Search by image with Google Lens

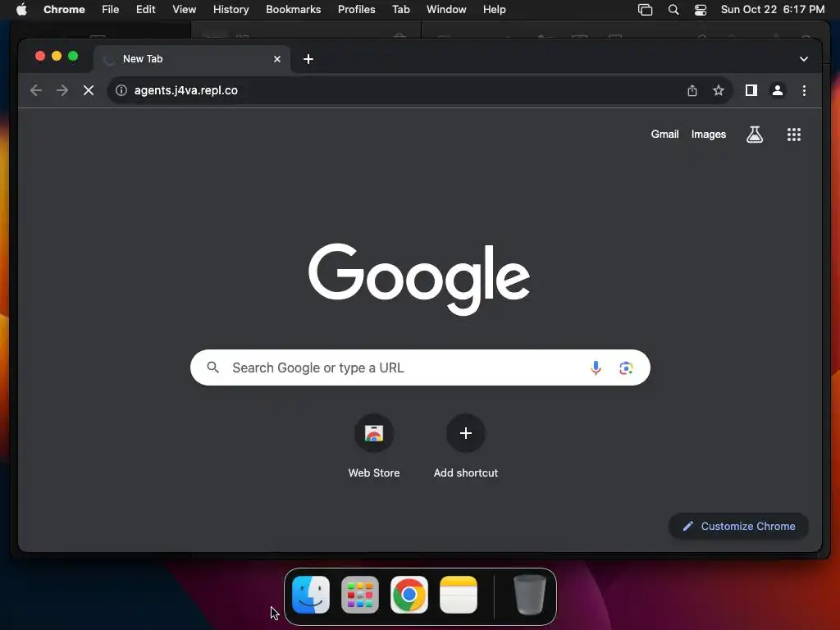626,368
